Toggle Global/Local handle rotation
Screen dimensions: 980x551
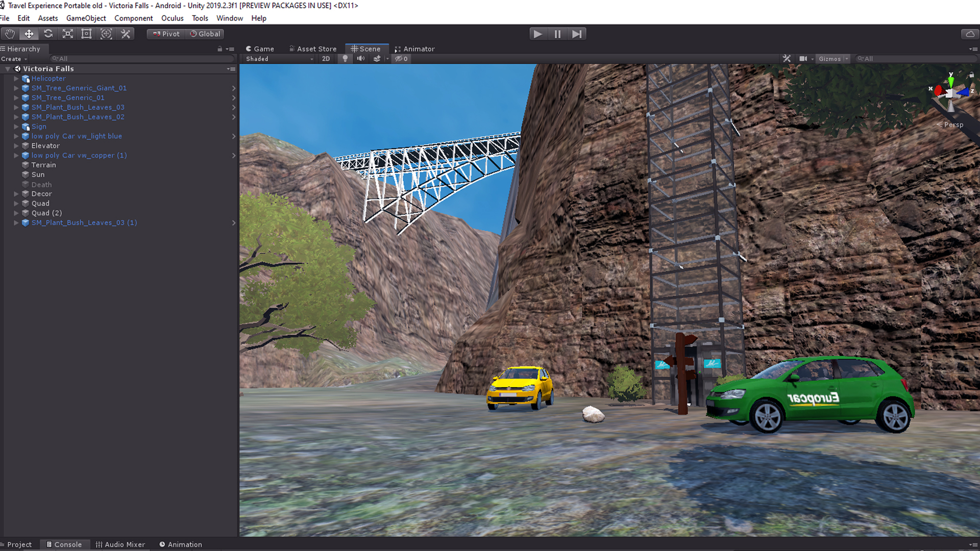(205, 34)
